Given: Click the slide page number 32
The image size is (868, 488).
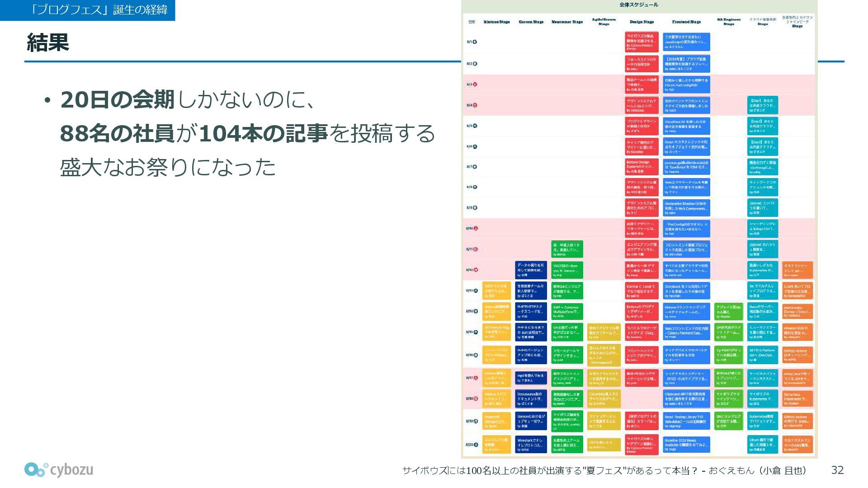Looking at the screenshot, I should (x=837, y=470).
